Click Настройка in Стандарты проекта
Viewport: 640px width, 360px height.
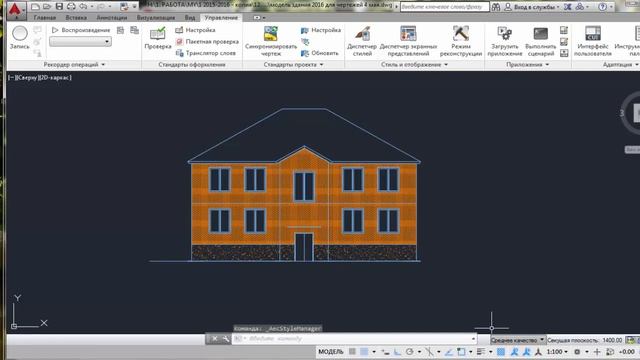(x=321, y=30)
